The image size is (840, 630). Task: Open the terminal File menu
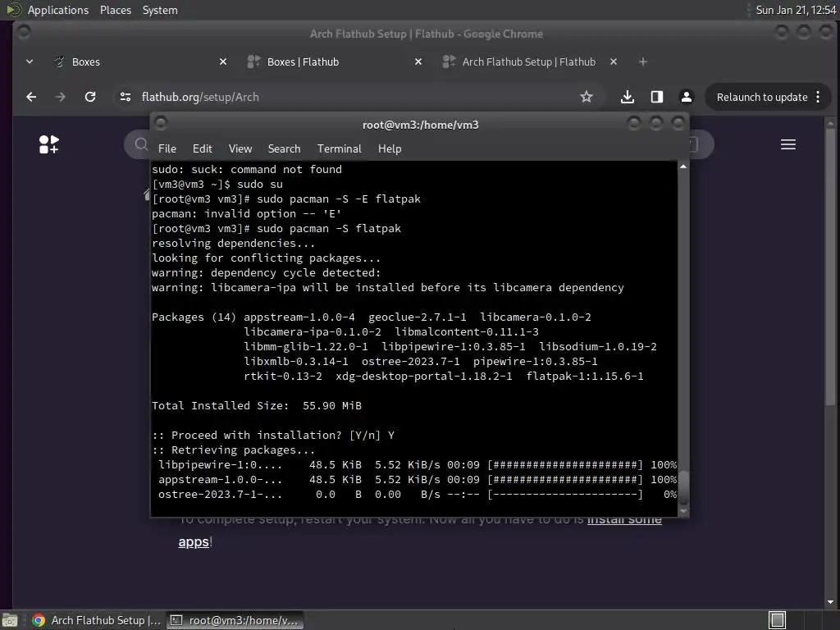coord(167,149)
